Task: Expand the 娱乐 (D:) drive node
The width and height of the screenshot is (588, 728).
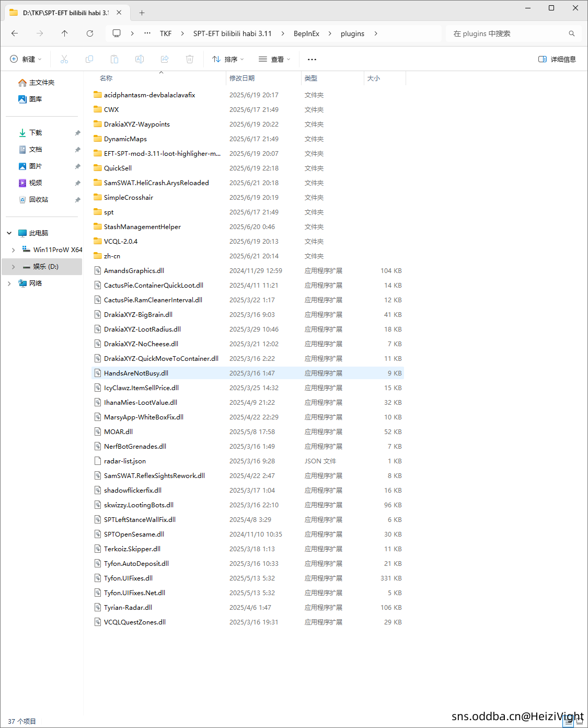Action: [x=14, y=267]
